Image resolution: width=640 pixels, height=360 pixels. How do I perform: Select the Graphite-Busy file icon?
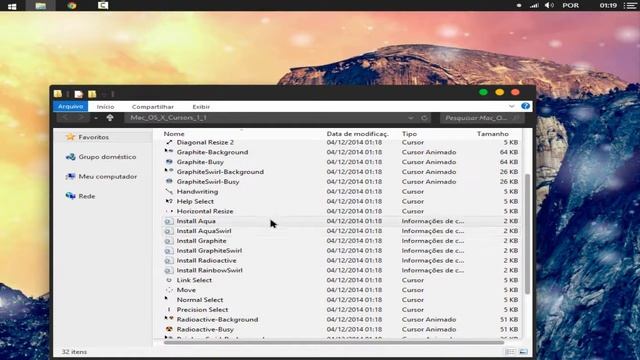pyautogui.click(x=169, y=162)
